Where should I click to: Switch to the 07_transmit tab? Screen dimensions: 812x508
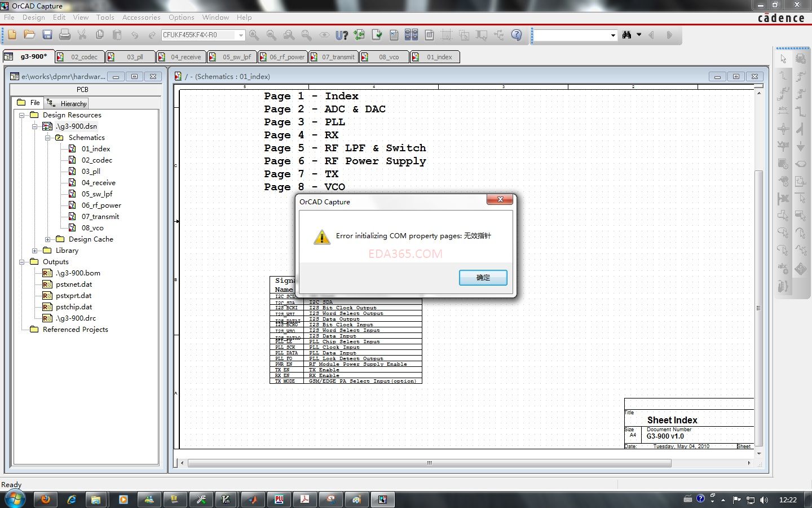click(x=333, y=57)
